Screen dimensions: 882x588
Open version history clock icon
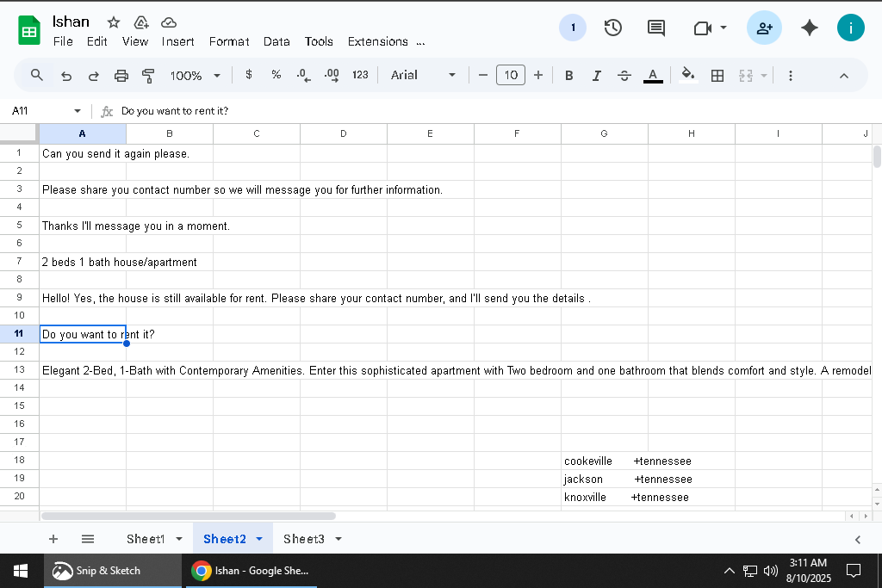click(612, 28)
